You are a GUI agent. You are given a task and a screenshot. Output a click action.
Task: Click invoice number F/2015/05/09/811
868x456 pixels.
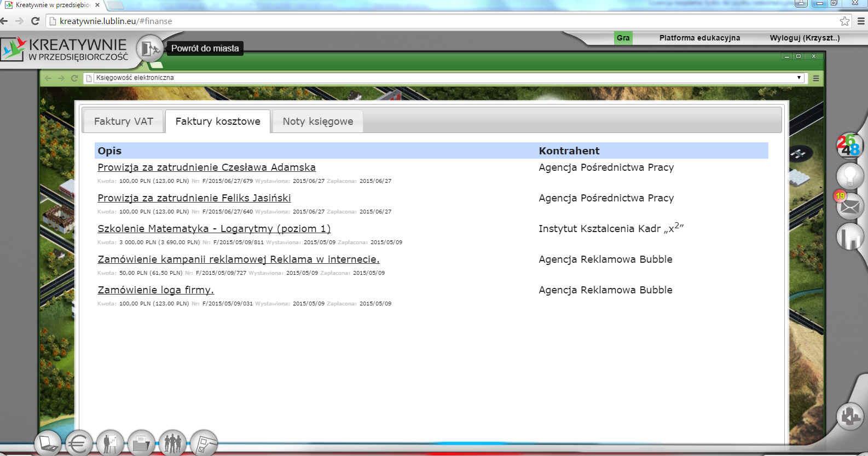239,242
